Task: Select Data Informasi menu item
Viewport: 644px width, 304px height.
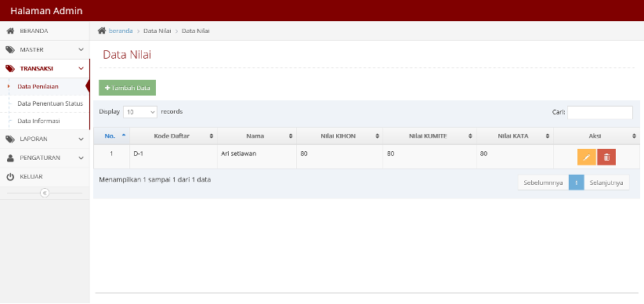Action: point(38,121)
